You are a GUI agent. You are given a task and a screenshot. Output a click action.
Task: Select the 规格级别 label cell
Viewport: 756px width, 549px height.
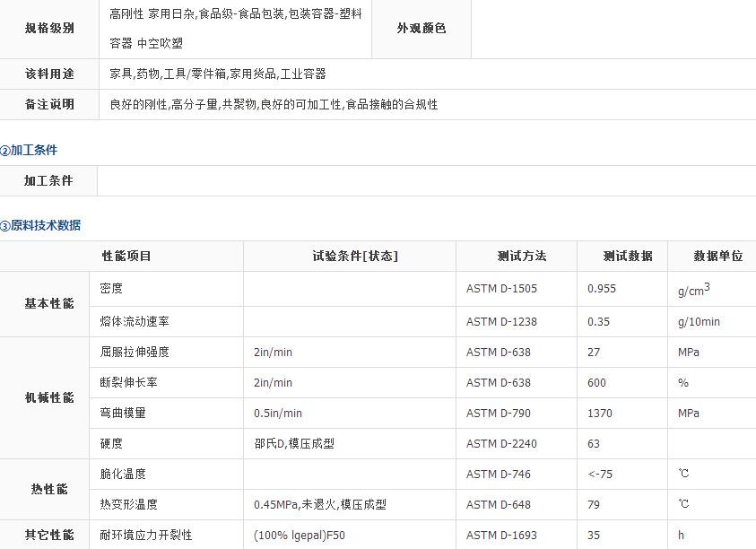[48, 28]
